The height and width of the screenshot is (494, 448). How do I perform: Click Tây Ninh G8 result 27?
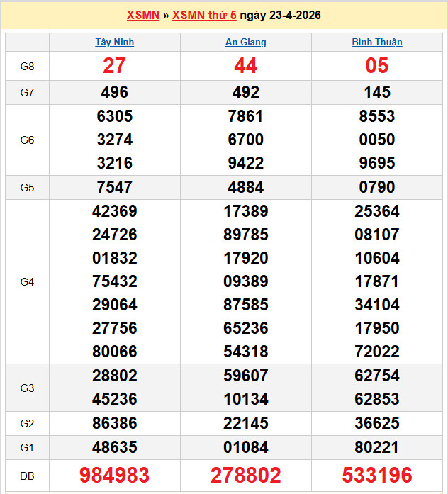[x=115, y=66]
